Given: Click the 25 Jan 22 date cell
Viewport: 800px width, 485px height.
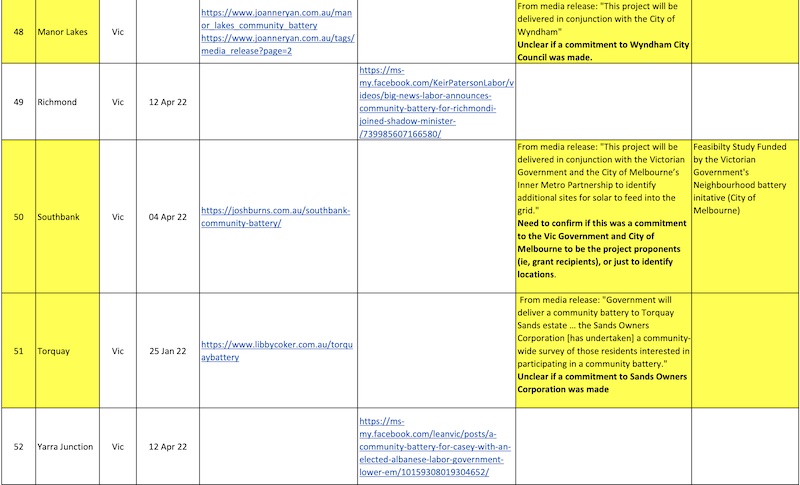Looking at the screenshot, I should 166,351.
